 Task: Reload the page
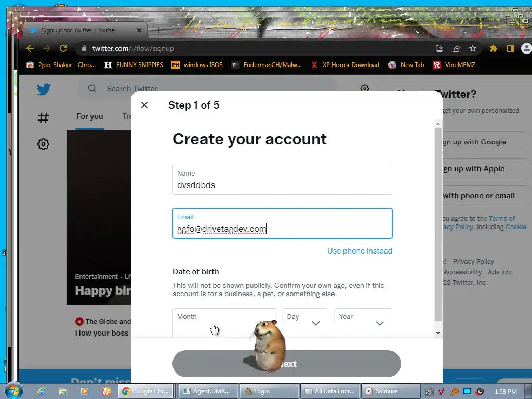tap(63, 48)
